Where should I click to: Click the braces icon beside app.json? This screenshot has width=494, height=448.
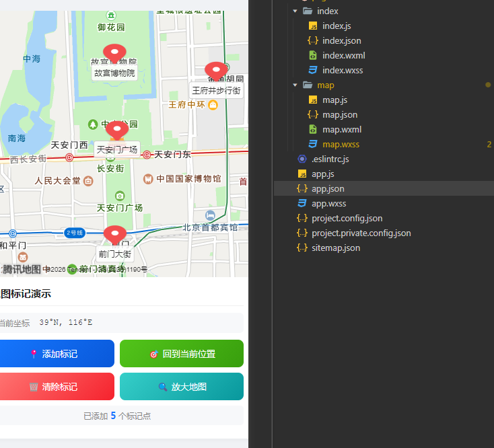(x=302, y=188)
